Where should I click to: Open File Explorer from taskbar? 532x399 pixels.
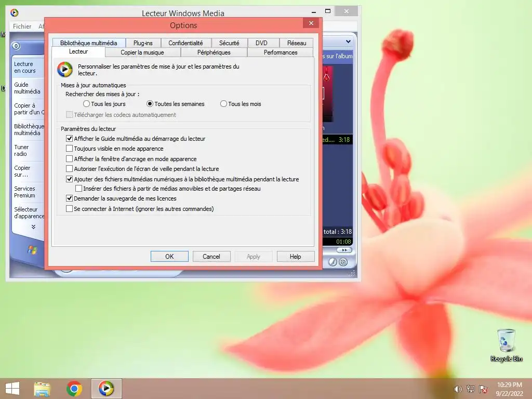[x=42, y=389]
